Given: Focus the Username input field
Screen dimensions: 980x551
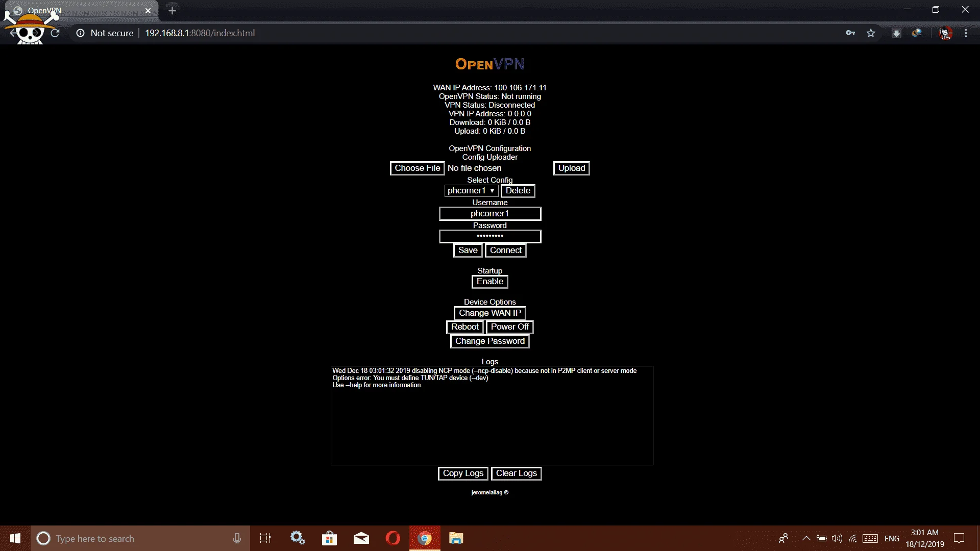Looking at the screenshot, I should (489, 214).
